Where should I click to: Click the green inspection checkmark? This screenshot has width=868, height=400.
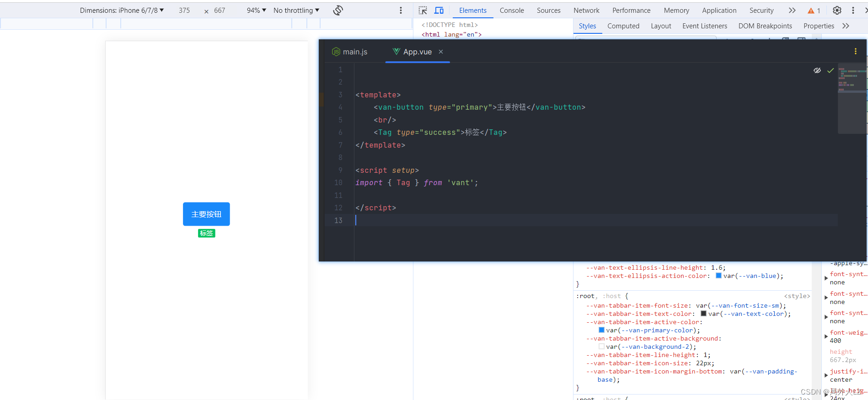[x=830, y=70]
